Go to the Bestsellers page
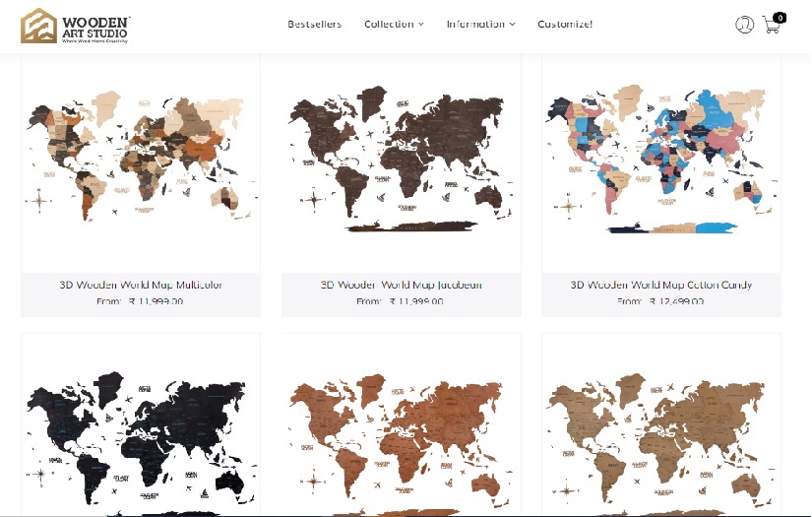 tap(314, 24)
